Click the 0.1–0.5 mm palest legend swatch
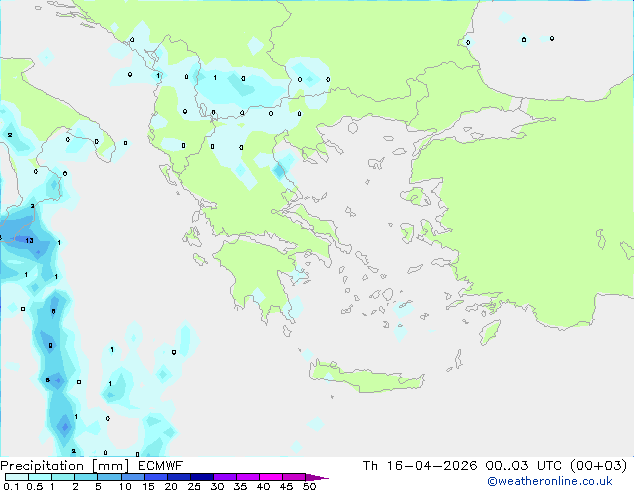Image resolution: width=634 pixels, height=490 pixels. click(x=17, y=477)
